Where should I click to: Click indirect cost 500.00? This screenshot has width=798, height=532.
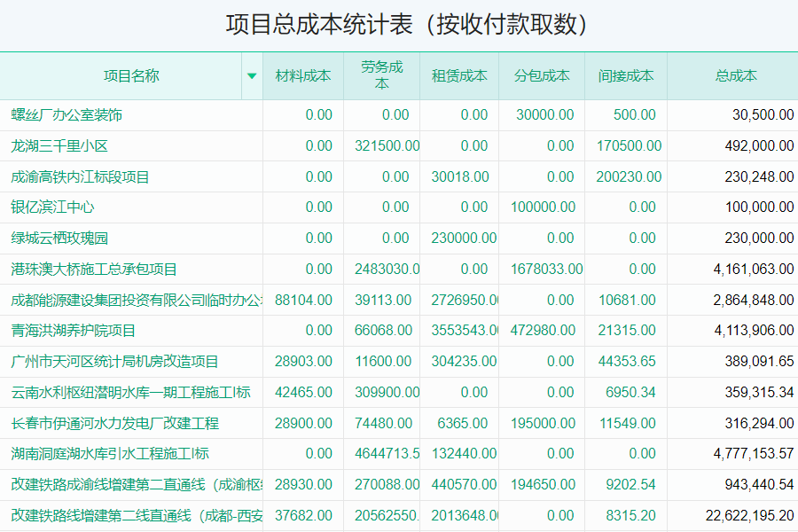click(x=634, y=115)
